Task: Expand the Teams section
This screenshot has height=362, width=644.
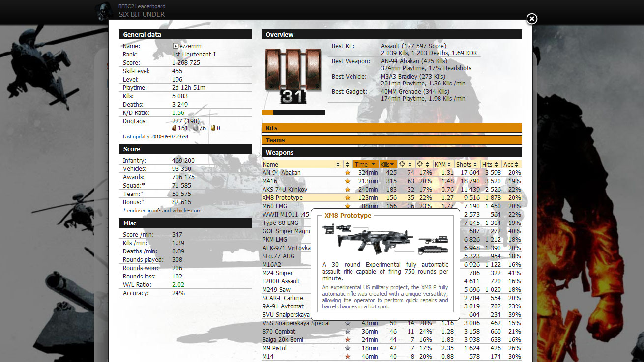Action: click(x=391, y=140)
